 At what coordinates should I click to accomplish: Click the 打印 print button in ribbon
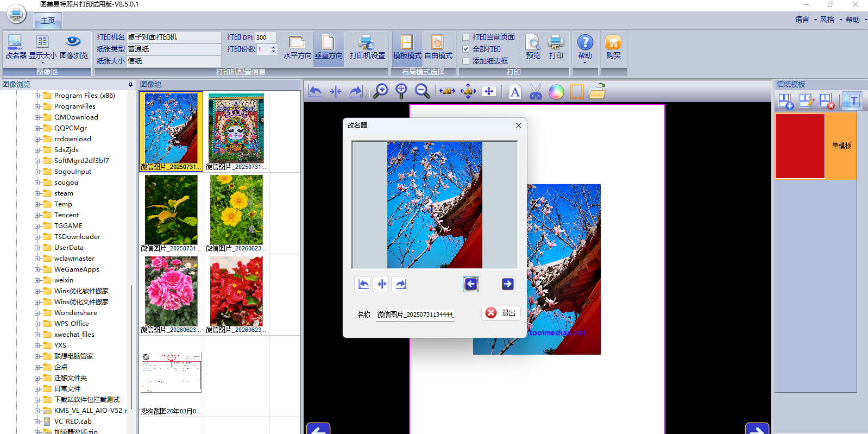coord(556,47)
